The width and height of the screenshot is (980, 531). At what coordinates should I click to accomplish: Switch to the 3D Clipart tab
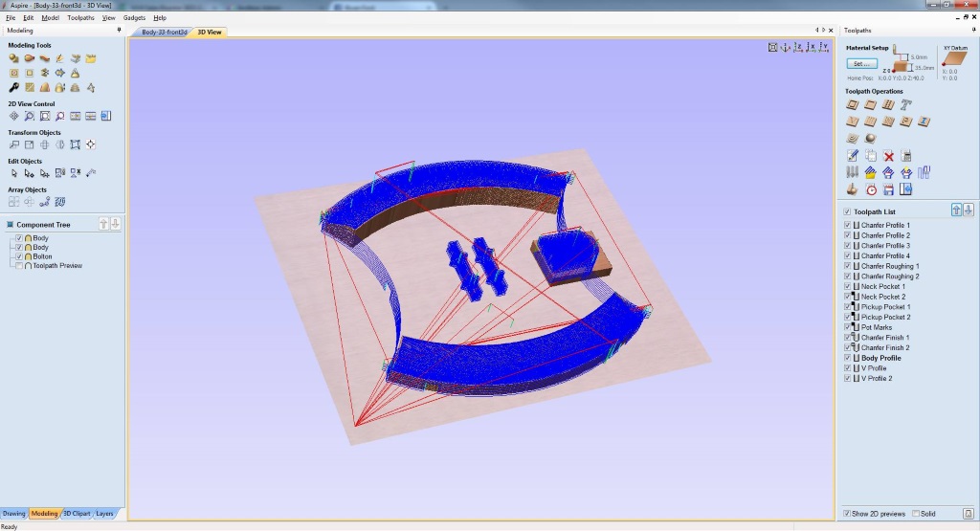click(77, 514)
